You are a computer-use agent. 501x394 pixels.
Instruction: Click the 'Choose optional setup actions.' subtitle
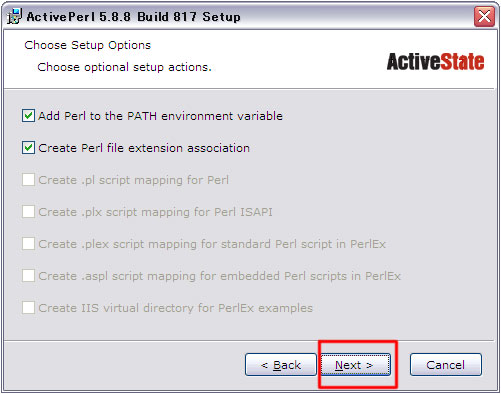click(x=124, y=67)
